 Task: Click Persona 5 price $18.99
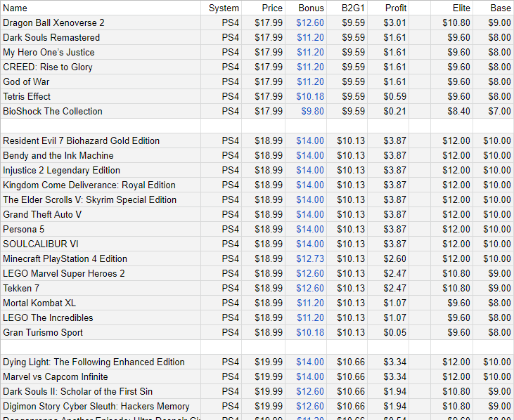click(263, 229)
